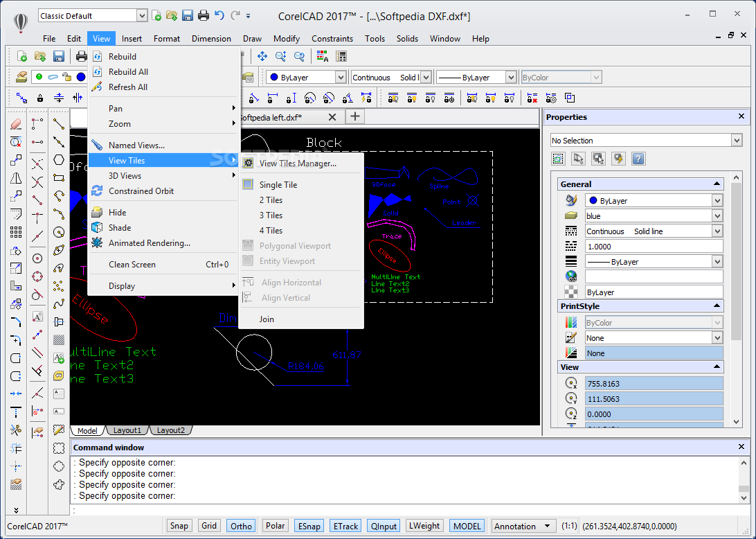756x539 pixels.
Task: Toggle Ortho mode
Action: (241, 526)
